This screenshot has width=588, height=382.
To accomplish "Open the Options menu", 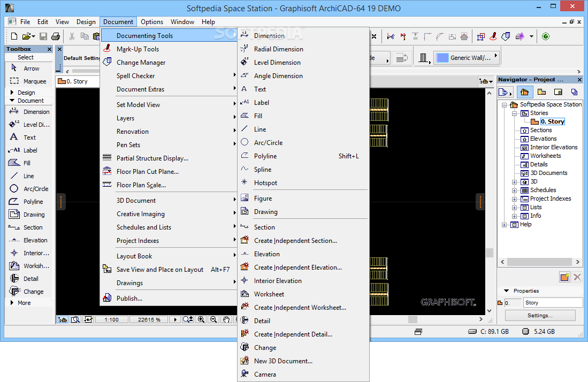I will 152,22.
